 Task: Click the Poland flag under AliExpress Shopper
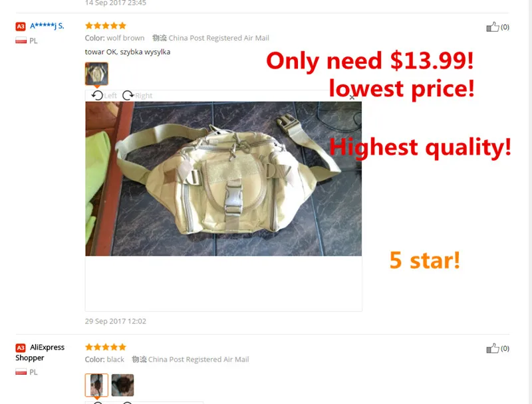pos(21,372)
